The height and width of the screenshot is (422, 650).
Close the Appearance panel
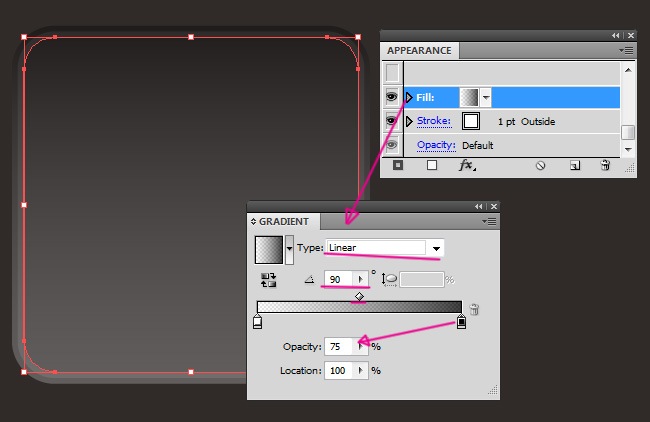point(631,36)
